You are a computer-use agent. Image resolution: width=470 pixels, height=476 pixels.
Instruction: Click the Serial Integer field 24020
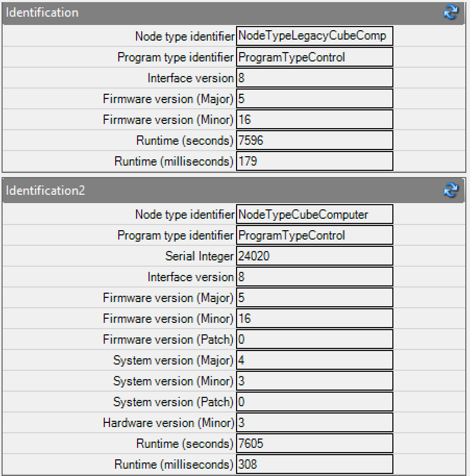point(314,256)
